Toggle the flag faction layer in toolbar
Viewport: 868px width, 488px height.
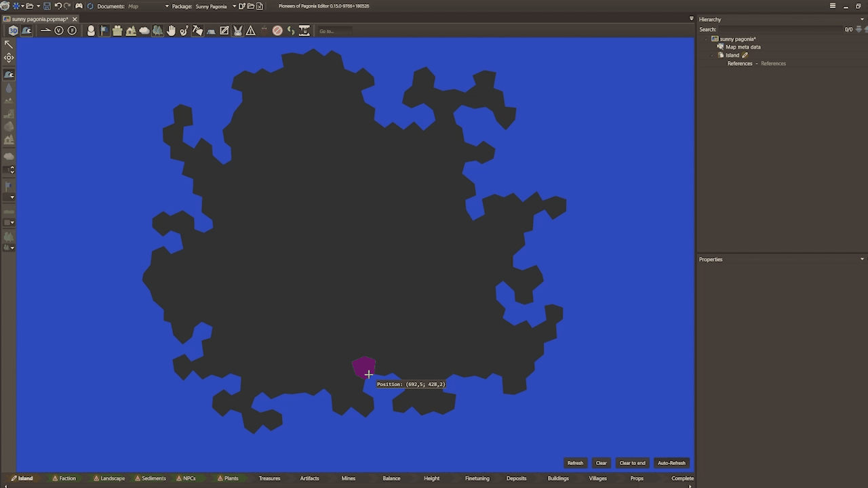click(x=104, y=30)
